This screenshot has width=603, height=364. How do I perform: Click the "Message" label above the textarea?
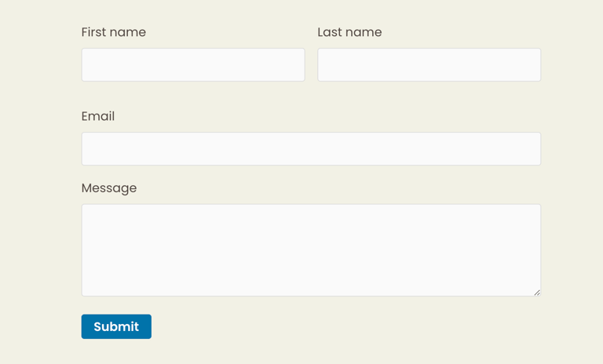point(109,188)
